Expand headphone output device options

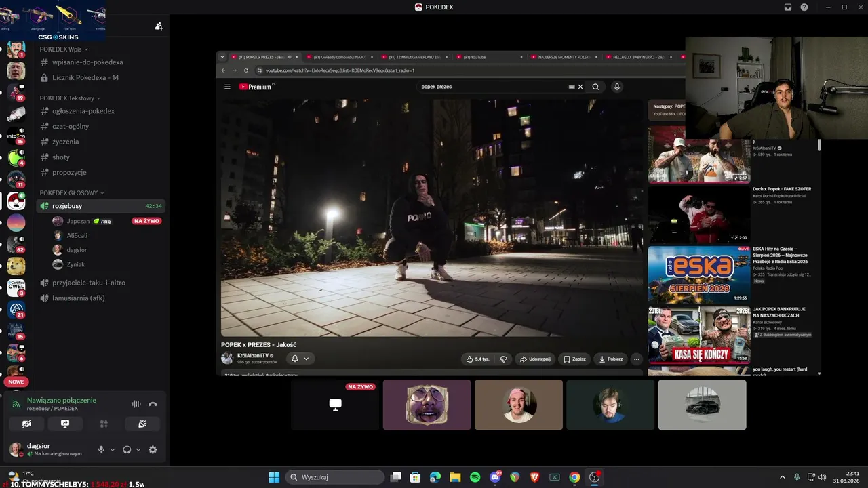(138, 449)
